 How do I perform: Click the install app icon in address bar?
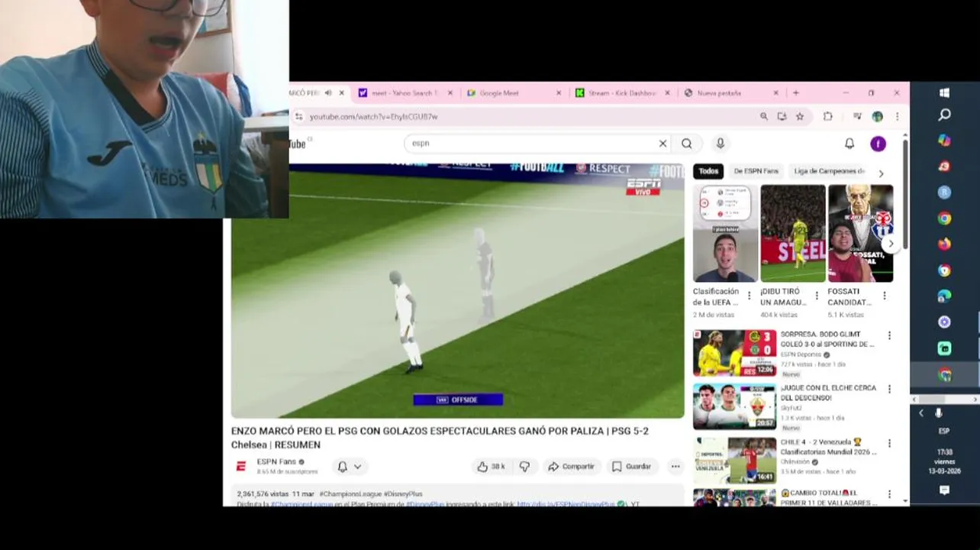coord(782,116)
